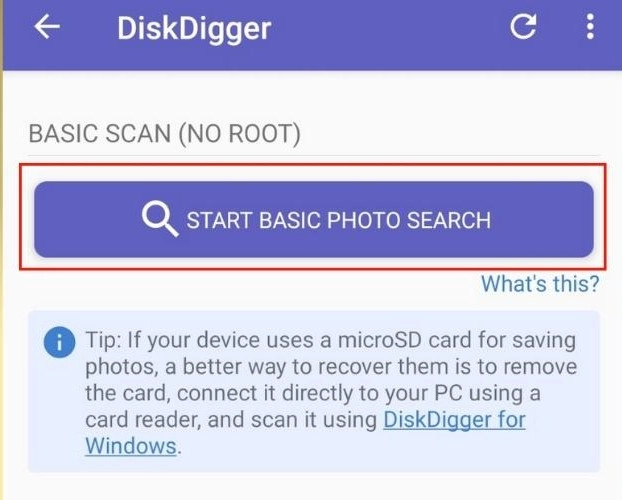The width and height of the screenshot is (622, 500).
Task: Click the purple DiskDigger header bar
Action: click(312, 35)
